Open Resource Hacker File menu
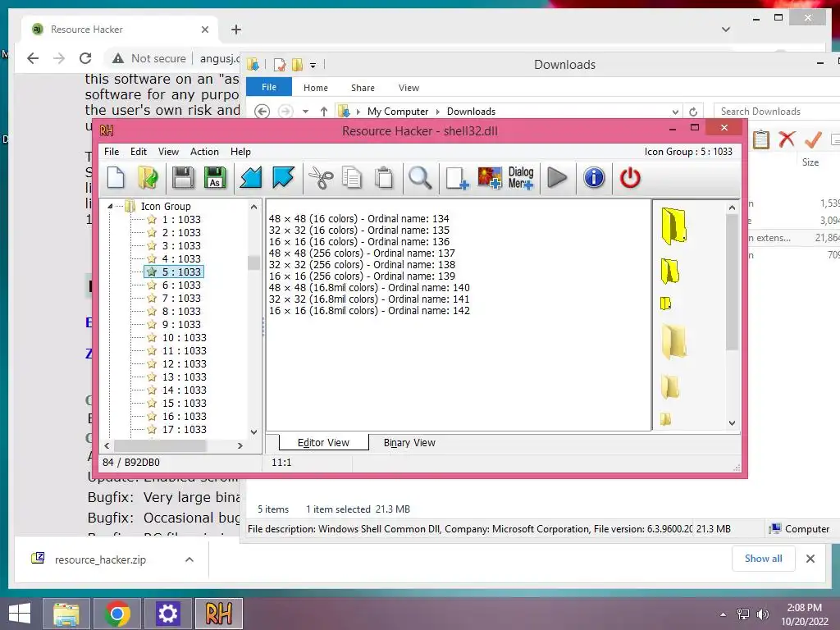The height and width of the screenshot is (630, 840). point(112,152)
